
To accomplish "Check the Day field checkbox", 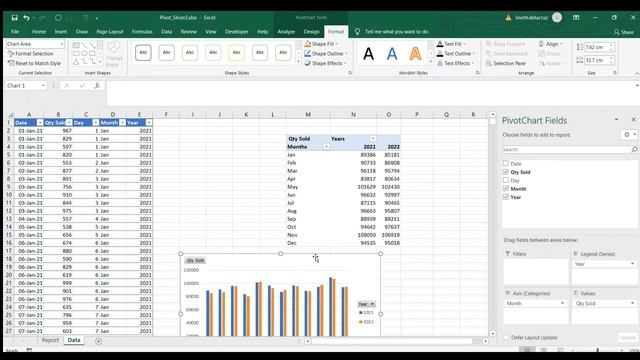I will 506,180.
